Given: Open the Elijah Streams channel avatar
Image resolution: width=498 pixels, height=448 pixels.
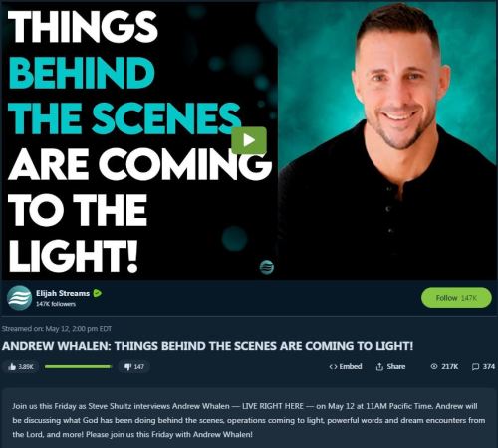Looking at the screenshot, I should click(19, 298).
